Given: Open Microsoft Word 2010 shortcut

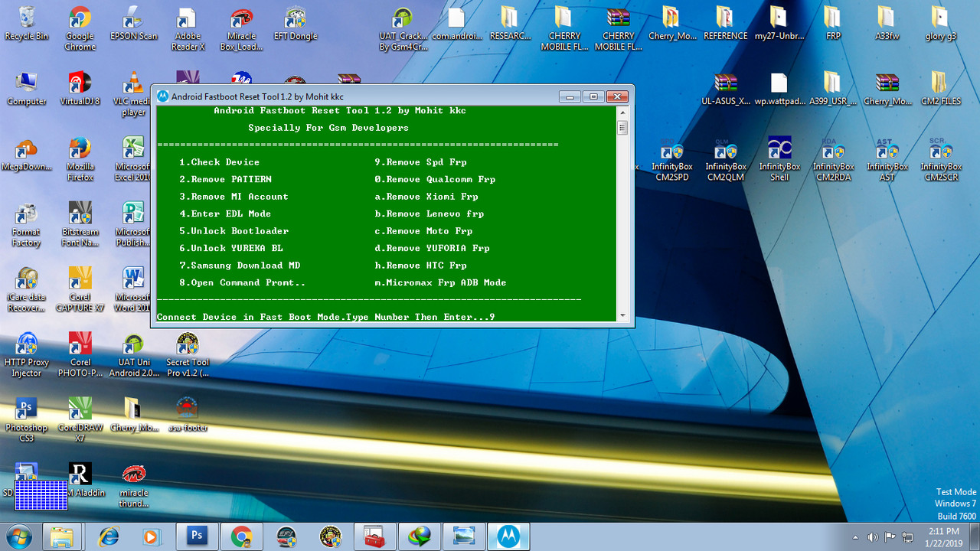Looking at the screenshot, I should 134,289.
